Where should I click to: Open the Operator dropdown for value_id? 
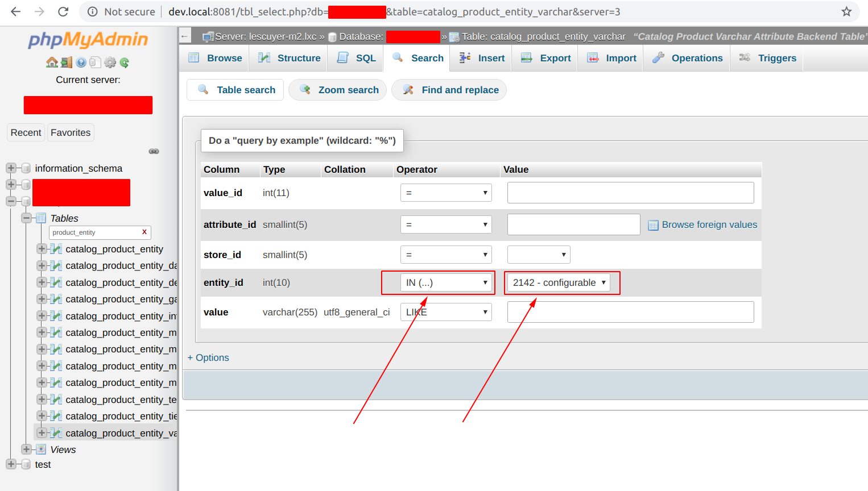446,193
